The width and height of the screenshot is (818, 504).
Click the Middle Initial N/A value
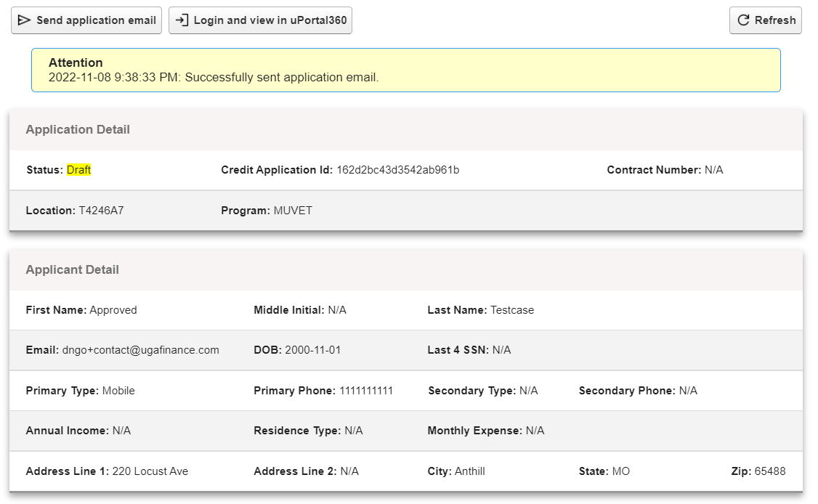(x=337, y=310)
